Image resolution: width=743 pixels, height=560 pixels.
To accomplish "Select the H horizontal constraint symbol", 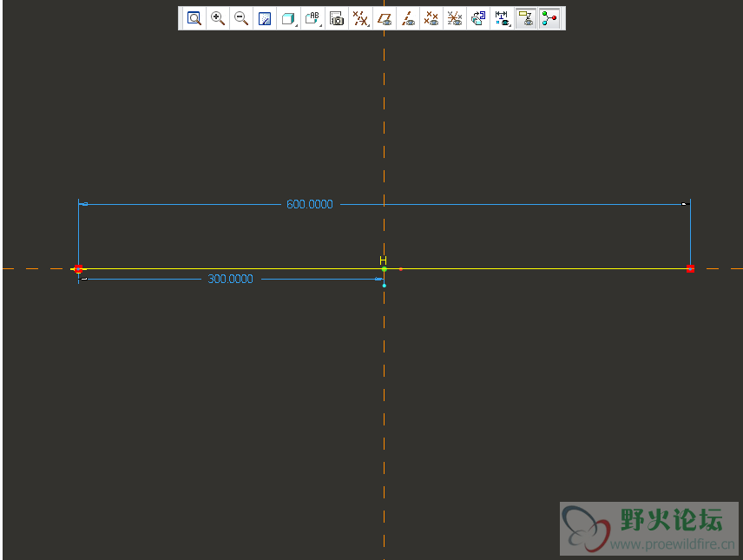I will pos(384,260).
